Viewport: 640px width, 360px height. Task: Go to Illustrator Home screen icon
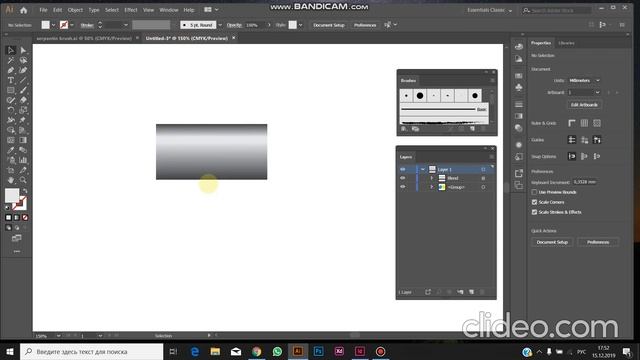pyautogui.click(x=24, y=10)
